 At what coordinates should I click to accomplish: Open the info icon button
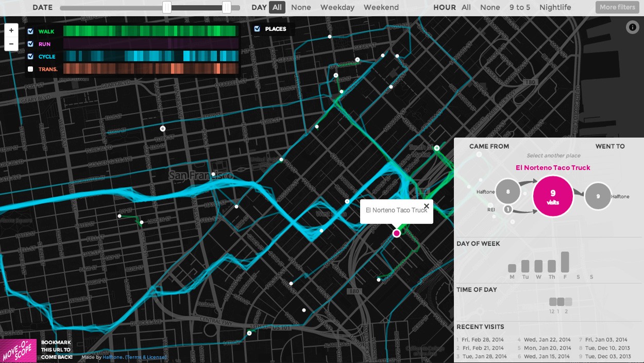(x=632, y=27)
